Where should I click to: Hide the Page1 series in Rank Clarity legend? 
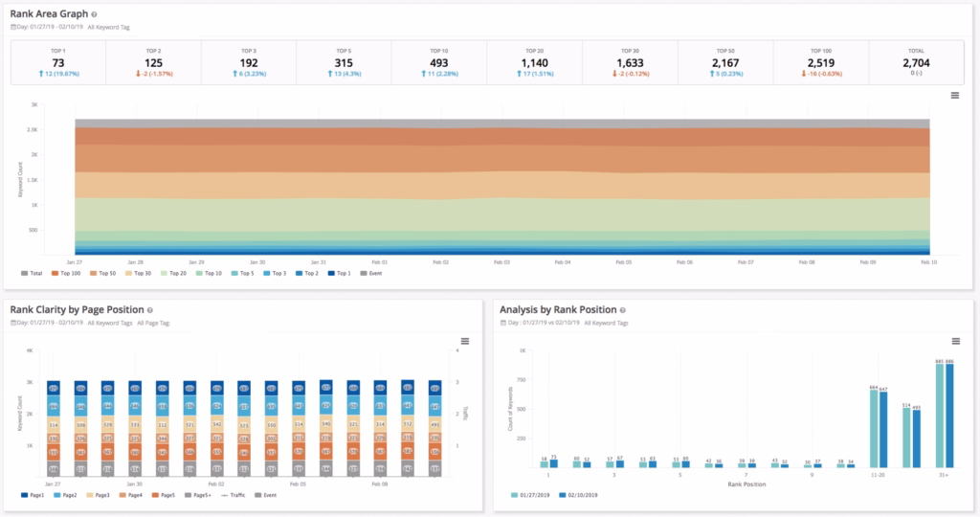click(x=33, y=494)
